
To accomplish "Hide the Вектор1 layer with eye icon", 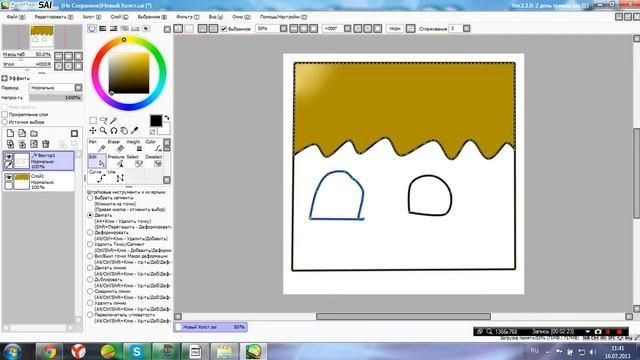I will pos(9,156).
